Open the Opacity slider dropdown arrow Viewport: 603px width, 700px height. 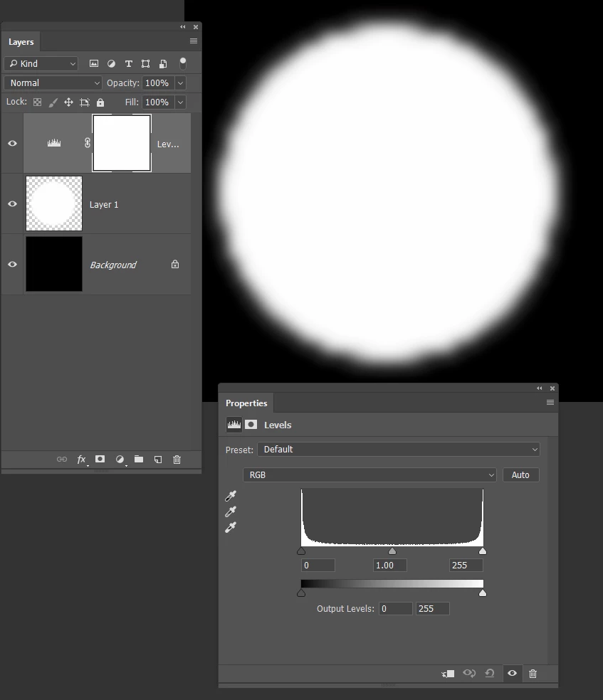180,83
